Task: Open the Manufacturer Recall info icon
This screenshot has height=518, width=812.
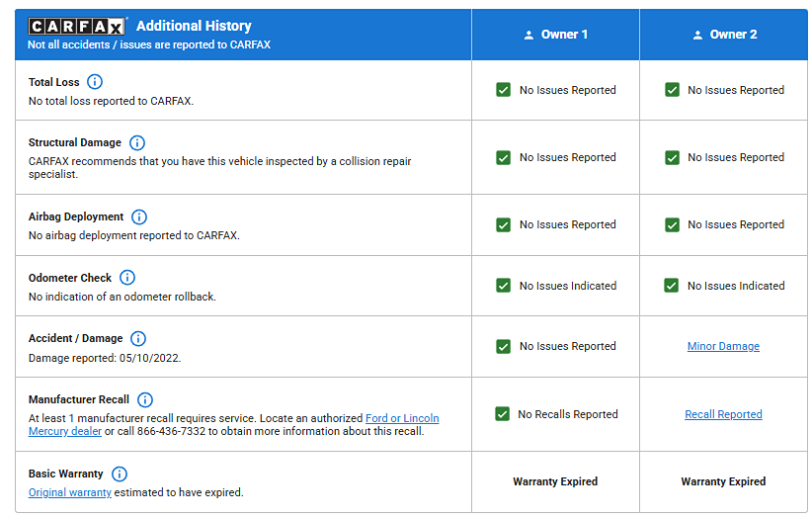Action: pos(145,399)
